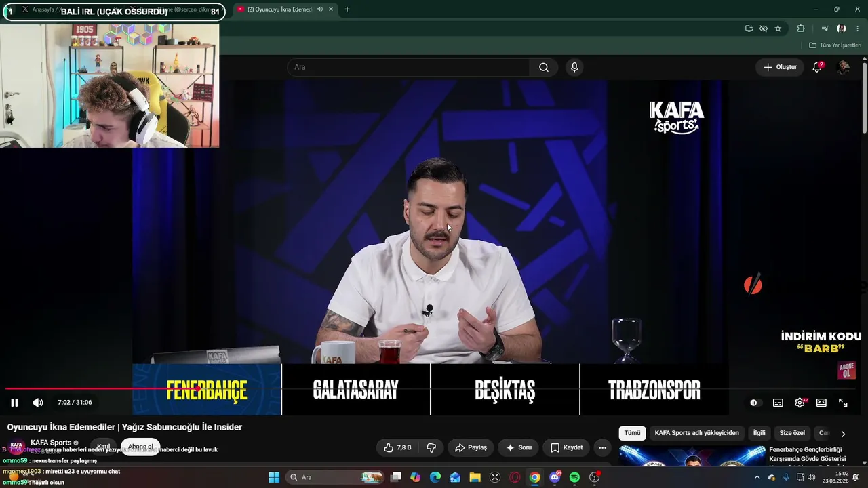Open the Soru ask button
868x488 pixels.
coord(519,447)
